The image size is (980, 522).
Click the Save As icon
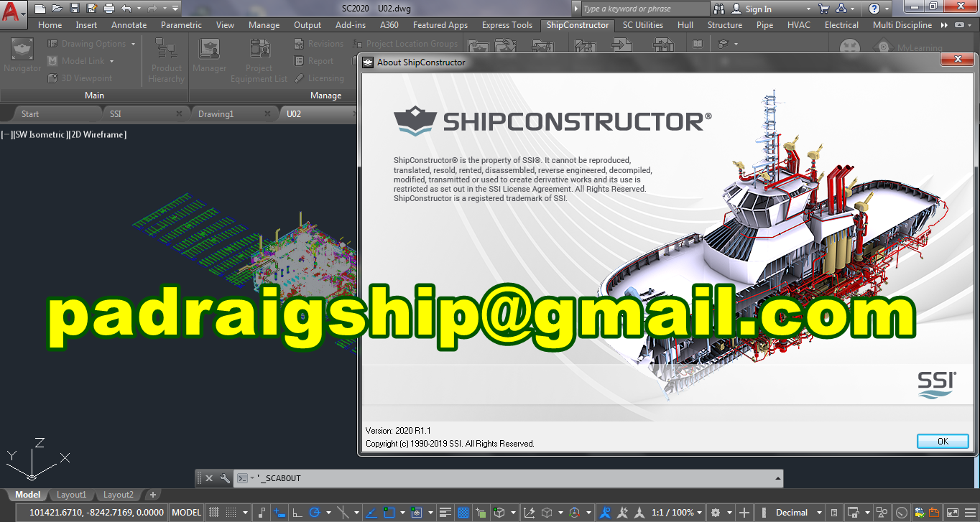92,9
